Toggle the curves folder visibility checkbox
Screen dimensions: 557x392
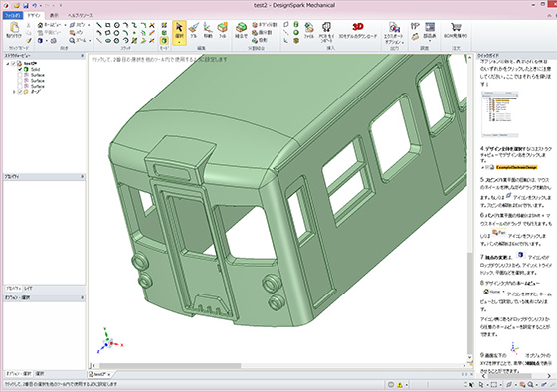20,92
